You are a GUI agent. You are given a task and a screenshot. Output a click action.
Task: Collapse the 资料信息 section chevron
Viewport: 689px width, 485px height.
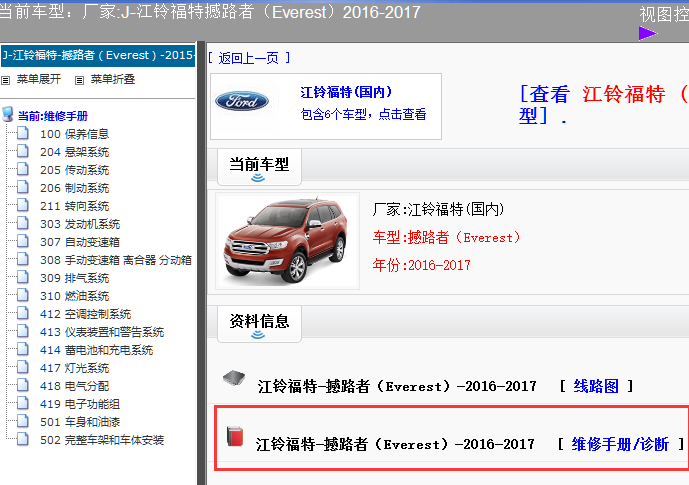(x=258, y=335)
